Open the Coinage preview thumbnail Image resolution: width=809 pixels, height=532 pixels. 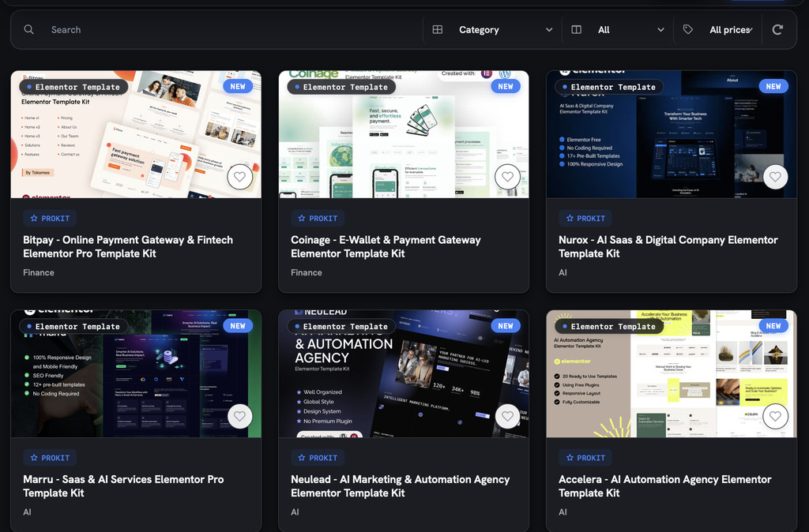click(404, 134)
